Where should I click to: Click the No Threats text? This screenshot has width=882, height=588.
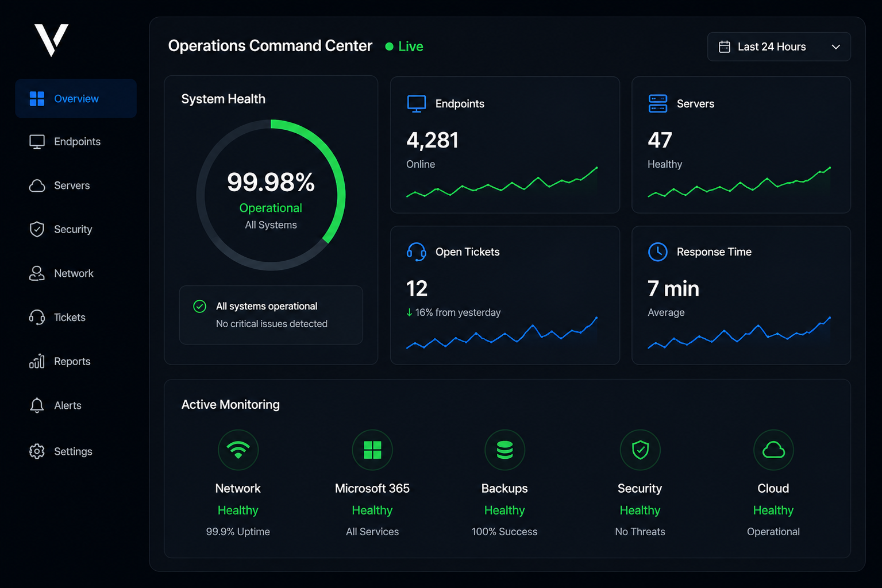coord(640,532)
